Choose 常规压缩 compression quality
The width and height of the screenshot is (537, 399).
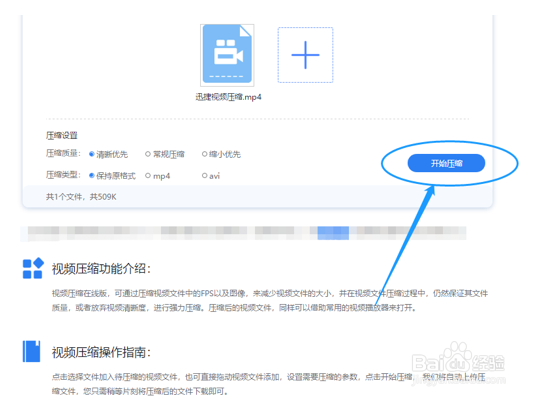click(165, 154)
